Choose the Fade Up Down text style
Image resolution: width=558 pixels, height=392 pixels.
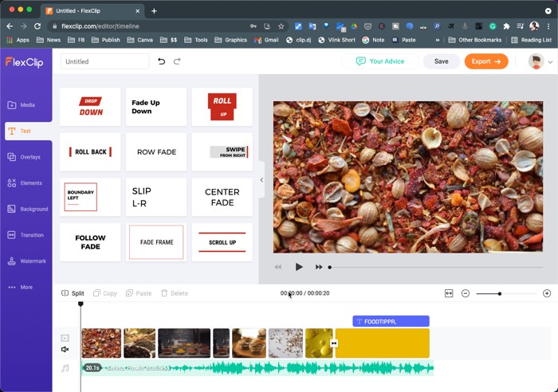(156, 107)
